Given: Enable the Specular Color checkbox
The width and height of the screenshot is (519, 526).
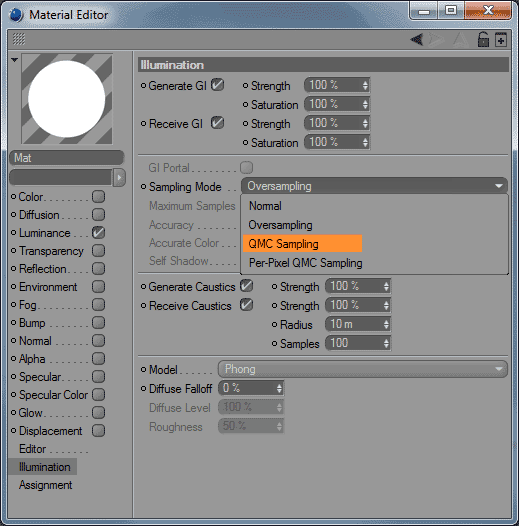Looking at the screenshot, I should (98, 395).
